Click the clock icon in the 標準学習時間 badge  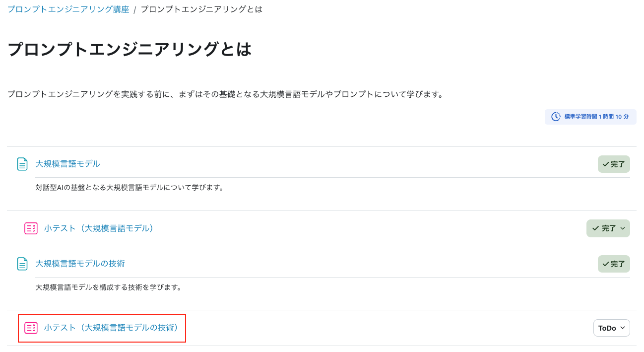[556, 117]
